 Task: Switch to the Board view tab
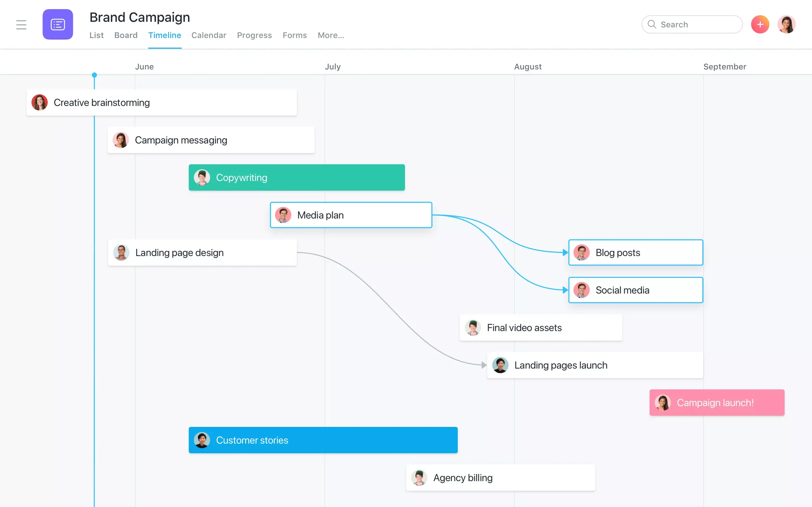pos(126,35)
